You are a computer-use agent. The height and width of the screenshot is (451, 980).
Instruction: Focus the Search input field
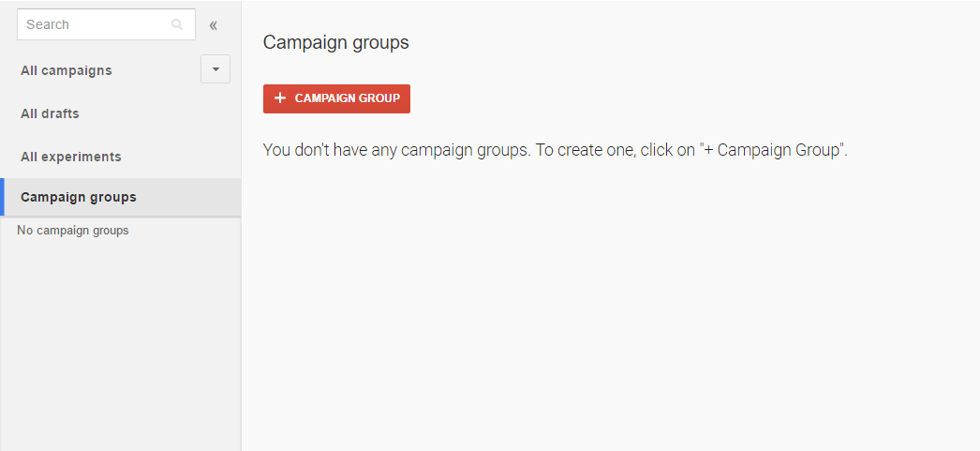pos(106,24)
